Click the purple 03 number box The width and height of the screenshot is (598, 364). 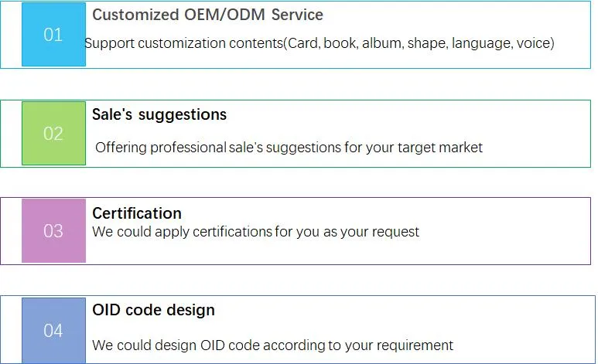[x=54, y=230]
